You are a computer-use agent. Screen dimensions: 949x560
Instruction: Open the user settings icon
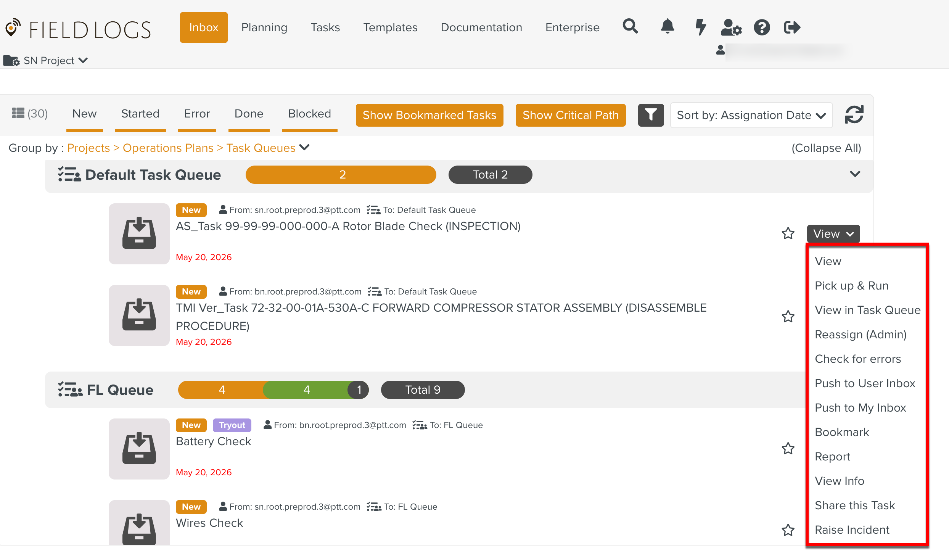(731, 27)
